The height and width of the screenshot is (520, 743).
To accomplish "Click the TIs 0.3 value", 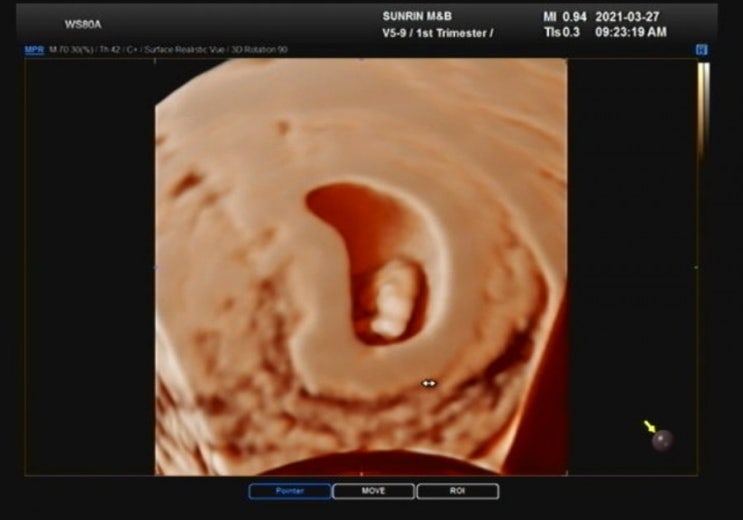I will [x=562, y=32].
